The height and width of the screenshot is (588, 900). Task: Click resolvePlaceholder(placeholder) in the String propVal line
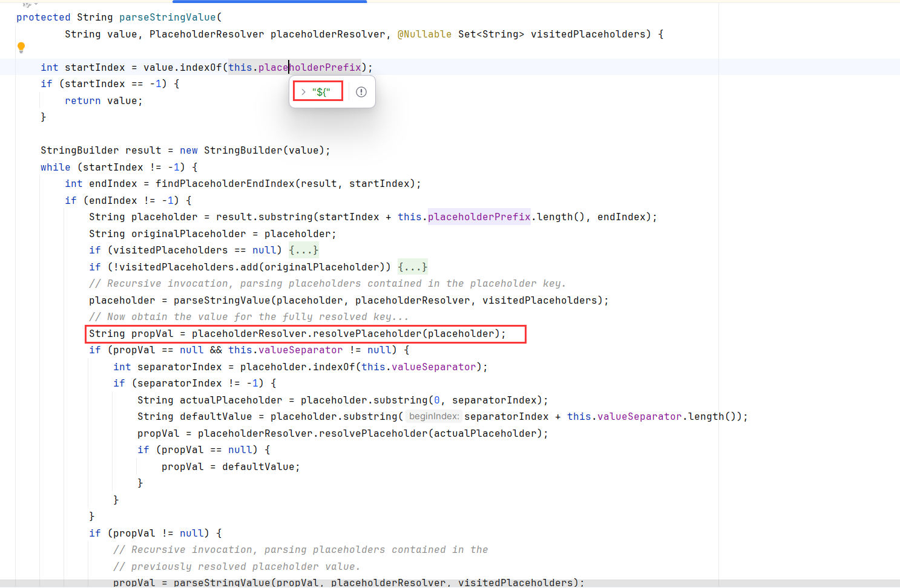[x=407, y=333]
